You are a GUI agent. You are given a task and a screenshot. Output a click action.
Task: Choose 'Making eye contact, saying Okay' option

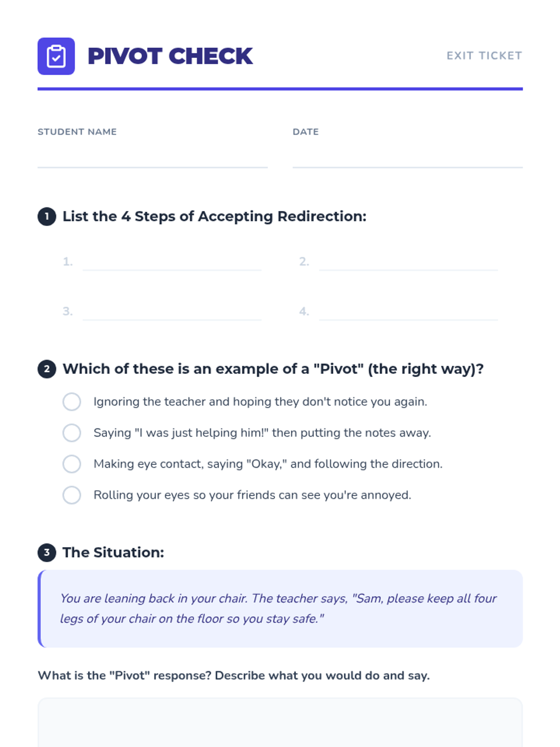click(x=72, y=464)
